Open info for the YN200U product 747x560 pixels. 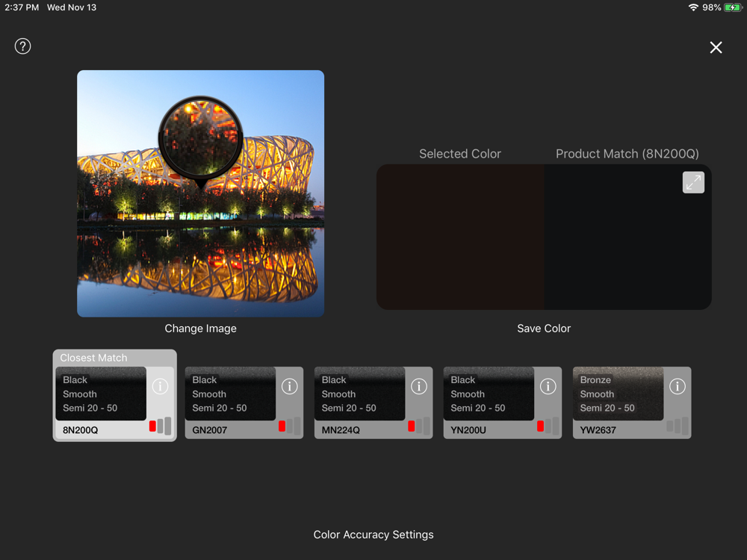pos(548,386)
